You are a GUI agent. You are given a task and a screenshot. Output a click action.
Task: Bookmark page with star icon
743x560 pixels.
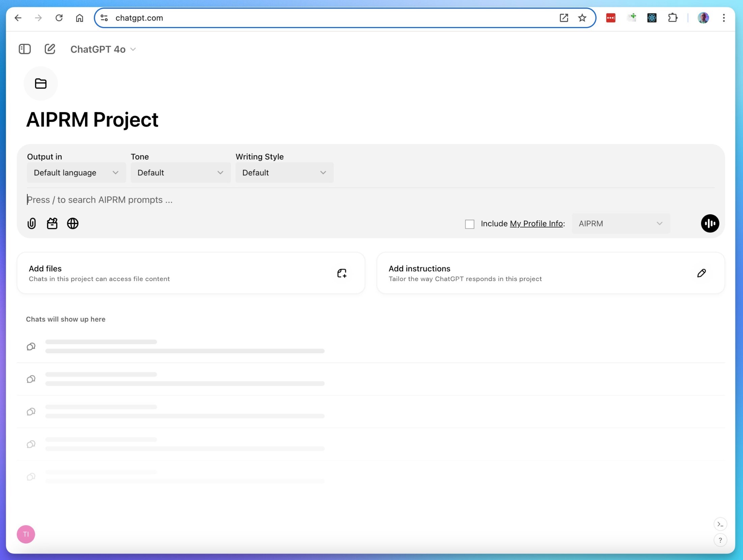(582, 18)
